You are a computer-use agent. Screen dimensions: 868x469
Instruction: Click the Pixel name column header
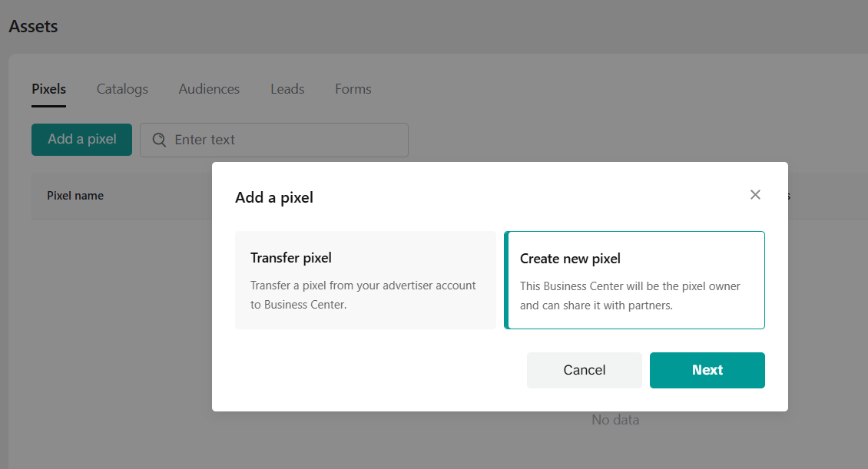pos(75,196)
